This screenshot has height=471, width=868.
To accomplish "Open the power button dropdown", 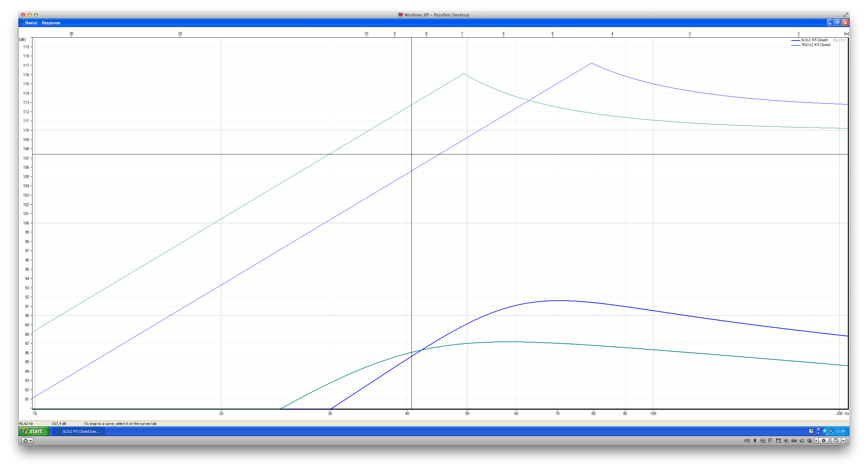I will (27, 441).
